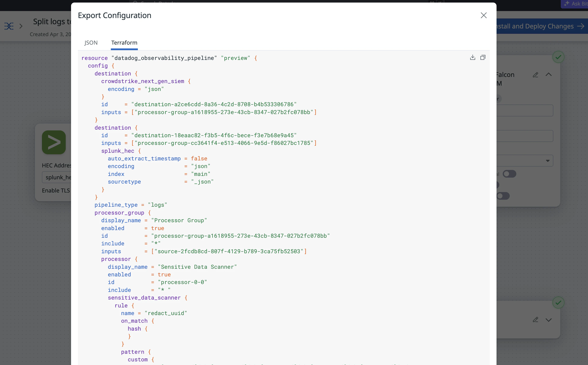Expand the lower destination card
This screenshot has width=588, height=365.
pyautogui.click(x=549, y=320)
